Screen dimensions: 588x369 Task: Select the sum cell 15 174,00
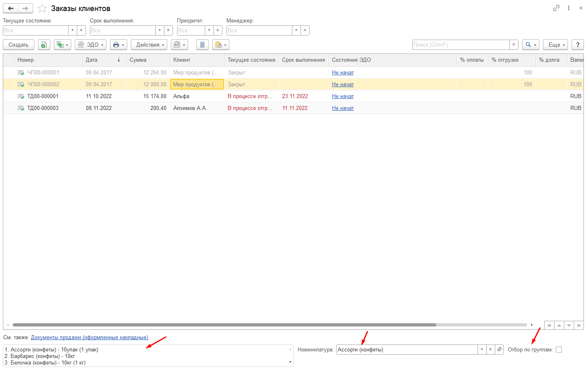point(148,96)
